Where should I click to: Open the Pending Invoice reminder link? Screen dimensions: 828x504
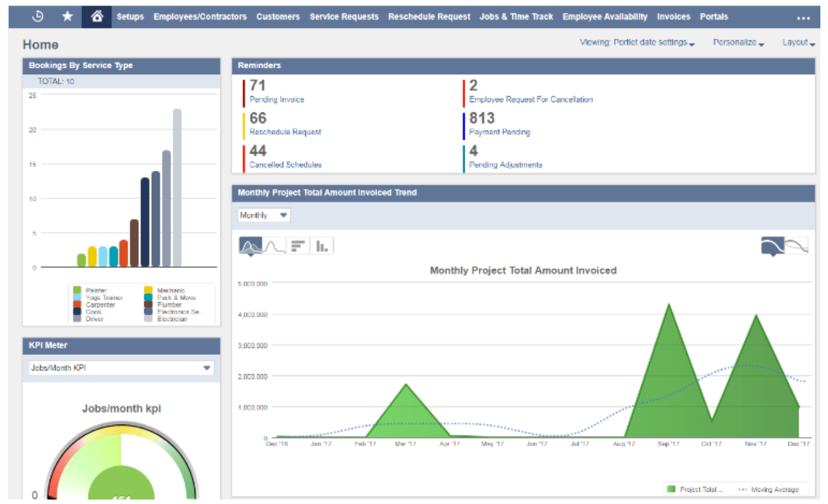click(277, 100)
